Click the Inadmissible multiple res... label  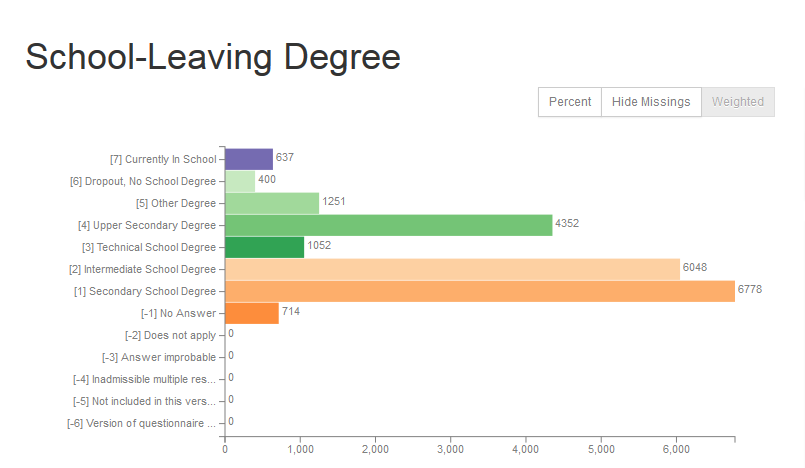click(x=144, y=379)
